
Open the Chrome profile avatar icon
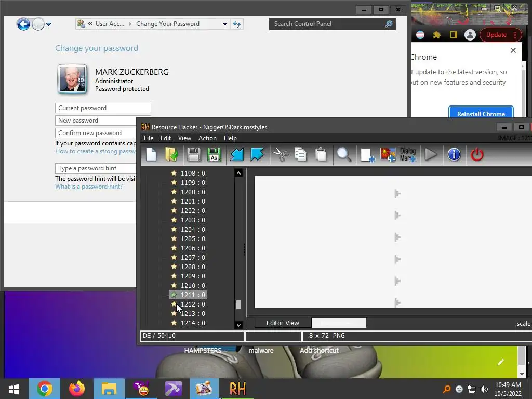point(470,35)
